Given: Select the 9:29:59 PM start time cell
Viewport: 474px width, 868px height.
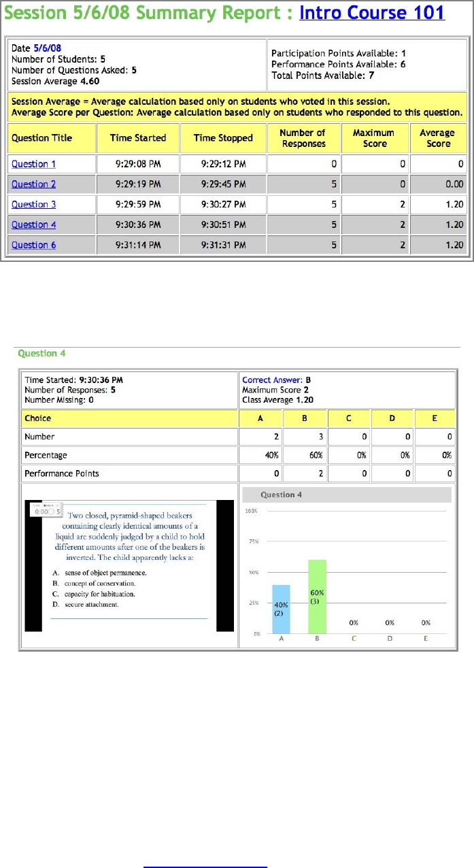Looking at the screenshot, I should click(x=138, y=205).
